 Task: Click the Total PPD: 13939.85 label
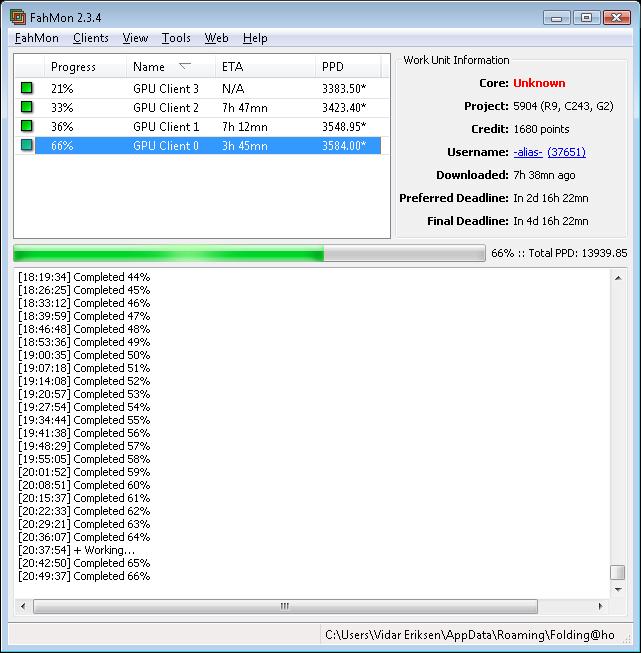(578, 253)
